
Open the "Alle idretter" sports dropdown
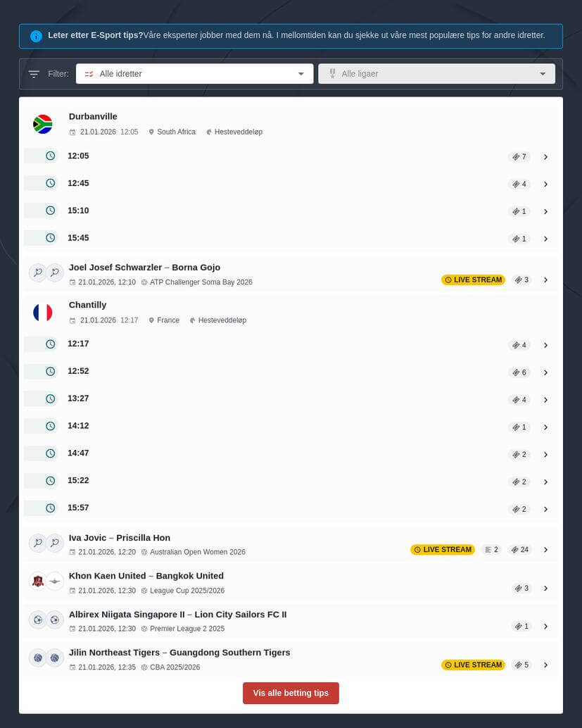point(194,73)
